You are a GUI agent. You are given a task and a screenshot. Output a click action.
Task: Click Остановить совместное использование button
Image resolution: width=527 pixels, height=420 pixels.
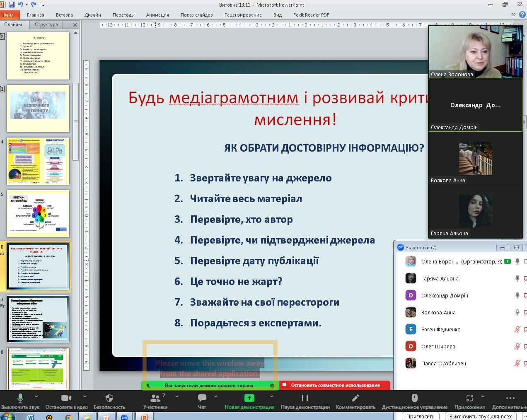point(335,385)
